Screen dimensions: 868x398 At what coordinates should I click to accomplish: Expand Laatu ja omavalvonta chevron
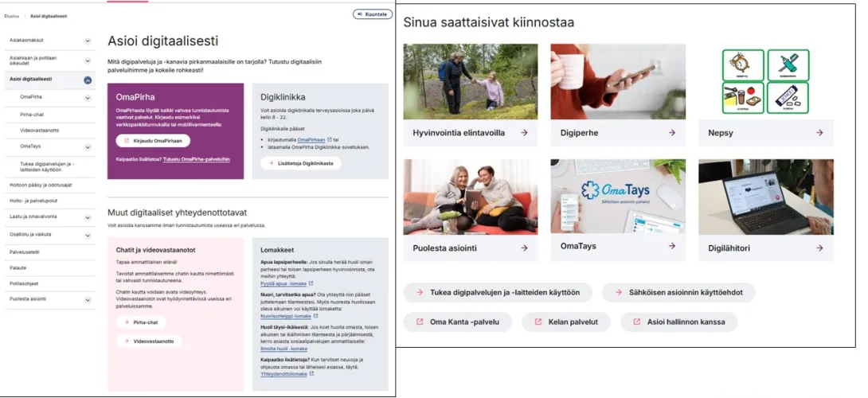[x=88, y=218]
